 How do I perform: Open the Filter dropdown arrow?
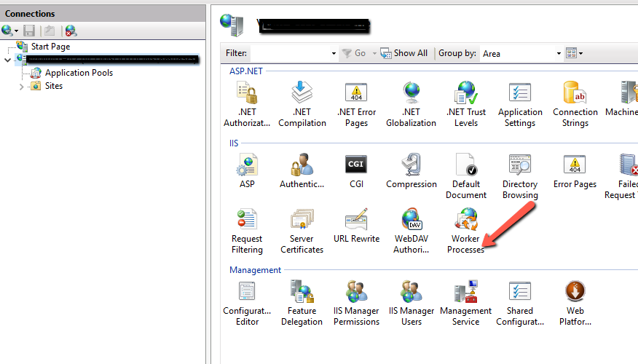[x=334, y=53]
